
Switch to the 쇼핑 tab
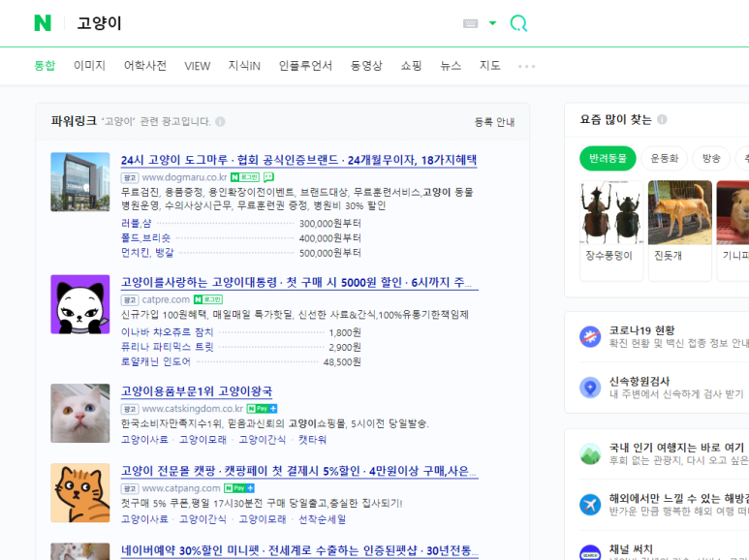point(411,66)
